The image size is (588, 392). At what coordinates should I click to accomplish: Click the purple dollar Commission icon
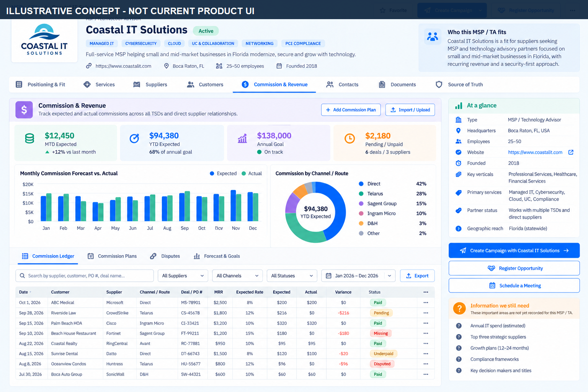tap(24, 110)
